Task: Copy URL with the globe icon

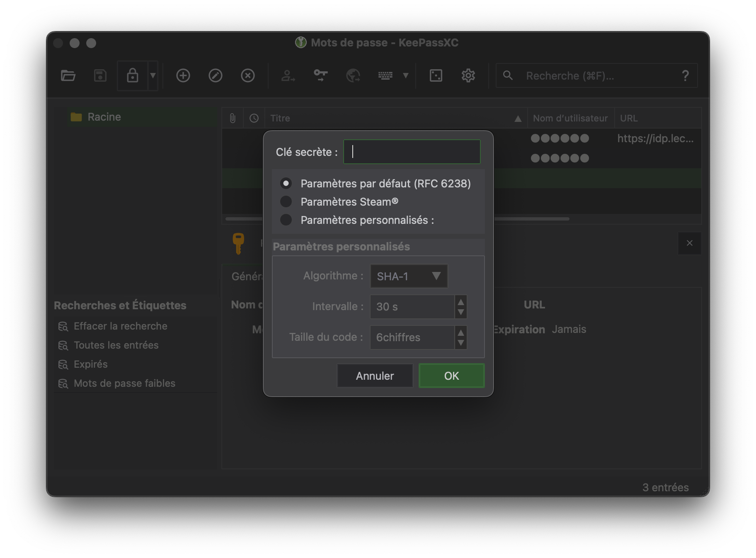Action: (x=353, y=75)
